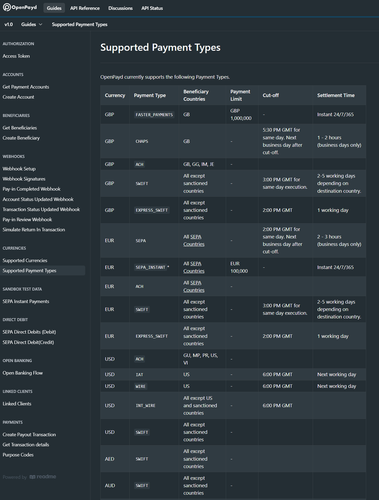This screenshot has height=500, width=379.
Task: Open the API Reference tab
Action: [85, 8]
